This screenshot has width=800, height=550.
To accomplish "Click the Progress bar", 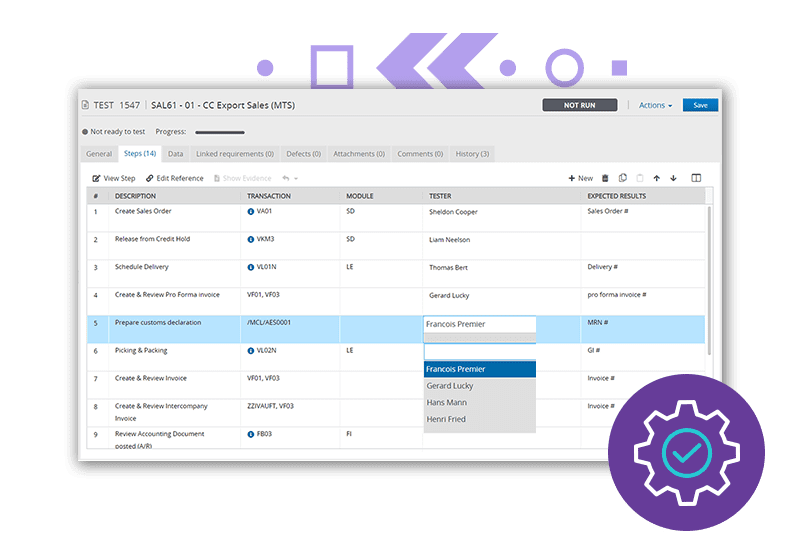I will [x=220, y=132].
